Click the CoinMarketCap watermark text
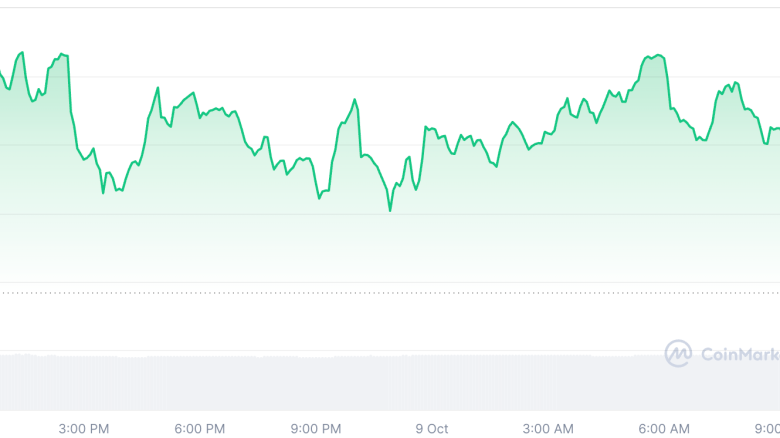The height and width of the screenshot is (438, 780). pyautogui.click(x=738, y=354)
